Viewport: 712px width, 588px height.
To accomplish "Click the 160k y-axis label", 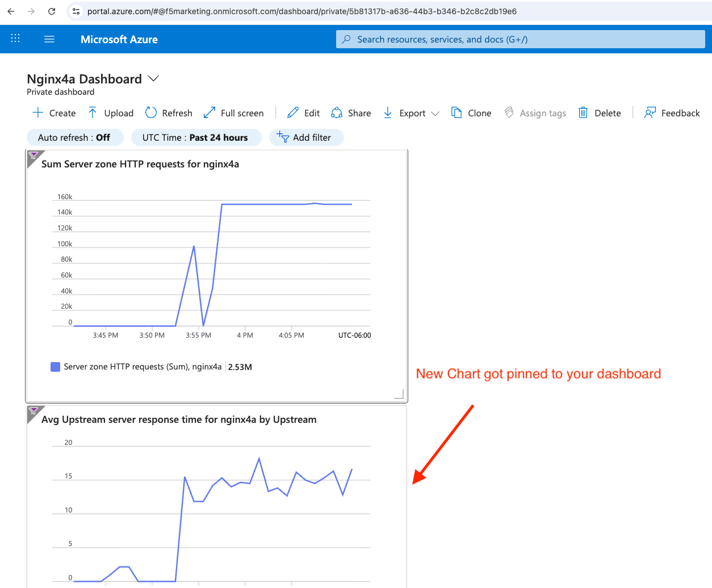I will [65, 197].
